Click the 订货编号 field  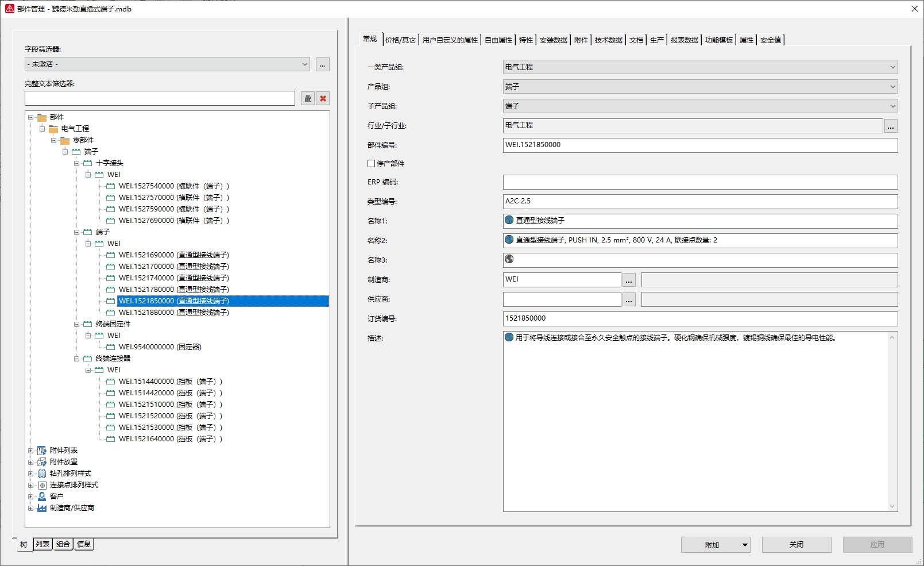(700, 319)
